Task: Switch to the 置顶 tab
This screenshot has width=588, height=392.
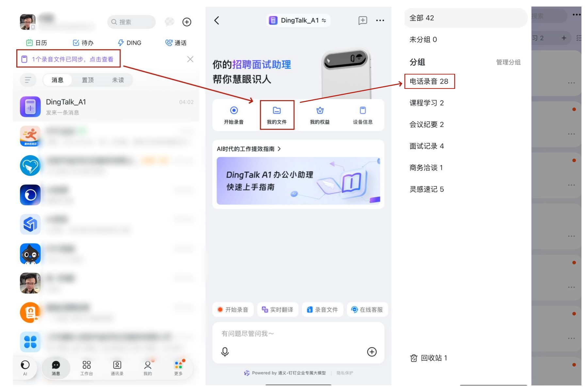Action: 88,80
